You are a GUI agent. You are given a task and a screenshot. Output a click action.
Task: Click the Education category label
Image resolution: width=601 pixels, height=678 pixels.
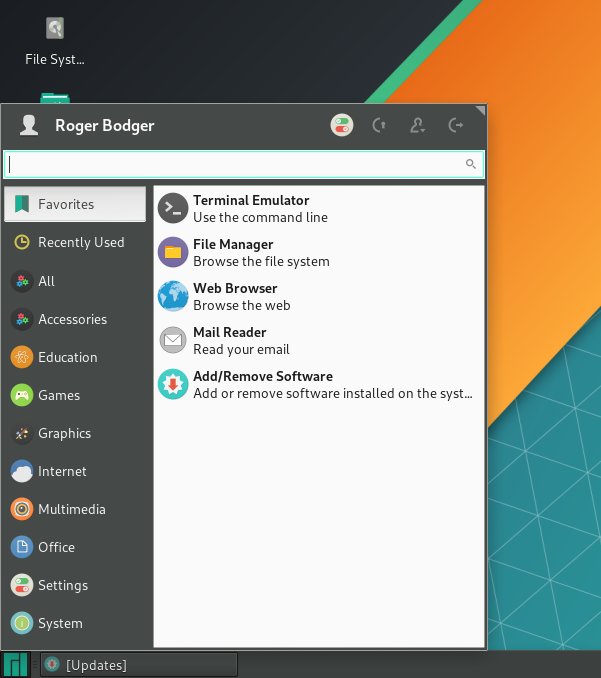click(68, 357)
